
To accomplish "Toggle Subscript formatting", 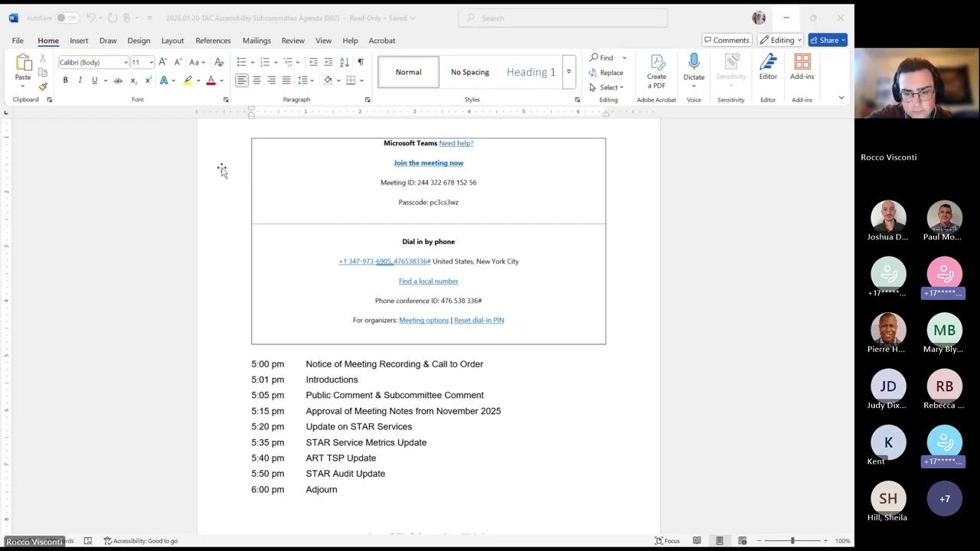I will click(133, 80).
